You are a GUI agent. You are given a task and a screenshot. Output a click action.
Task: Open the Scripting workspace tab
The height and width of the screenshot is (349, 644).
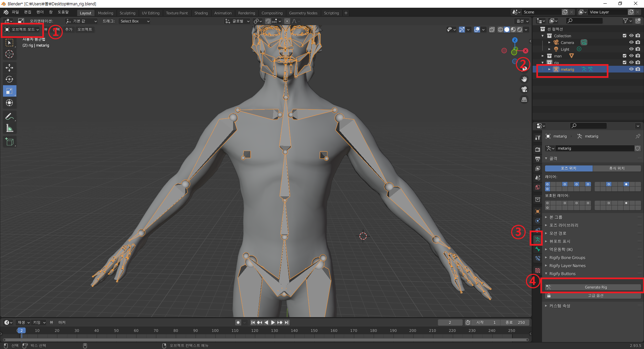[331, 13]
